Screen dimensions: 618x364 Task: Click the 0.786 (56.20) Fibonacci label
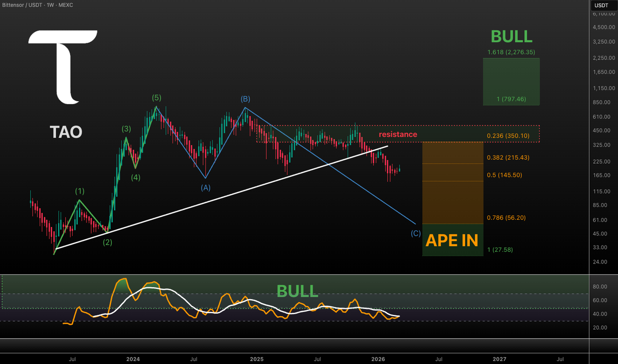coord(506,218)
